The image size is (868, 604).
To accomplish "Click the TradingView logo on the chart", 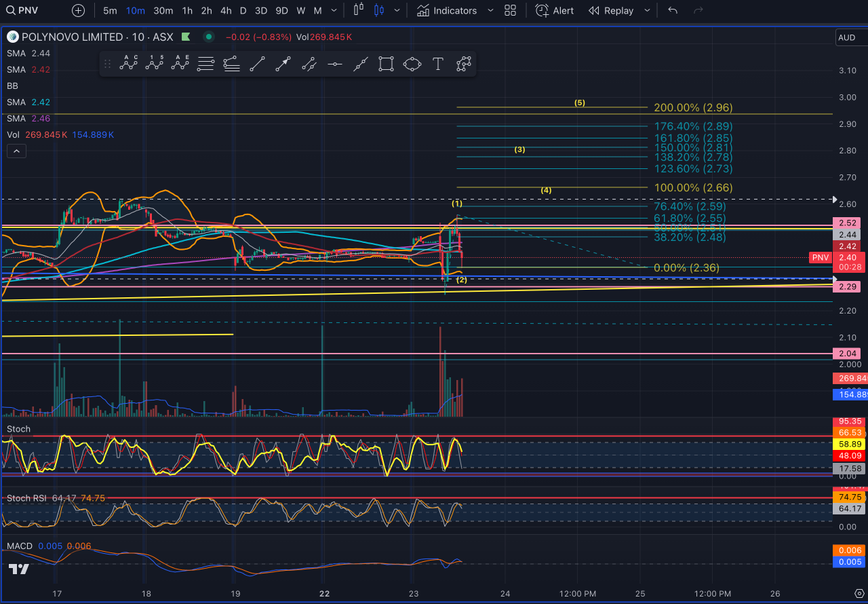I will tap(19, 569).
